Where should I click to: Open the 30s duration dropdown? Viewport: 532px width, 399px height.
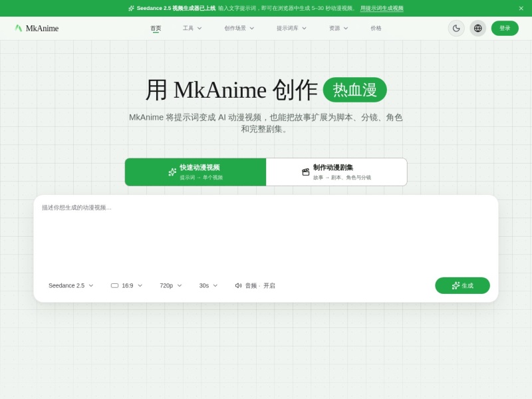click(x=208, y=286)
